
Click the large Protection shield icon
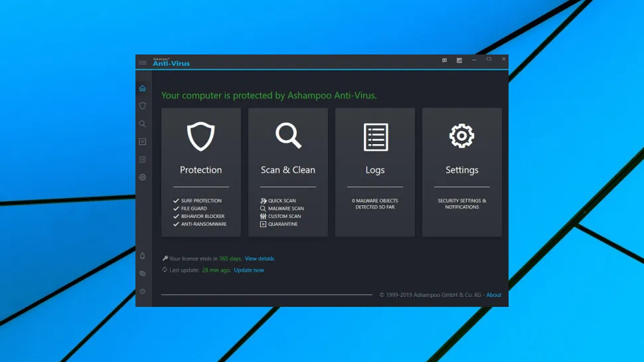click(x=201, y=136)
